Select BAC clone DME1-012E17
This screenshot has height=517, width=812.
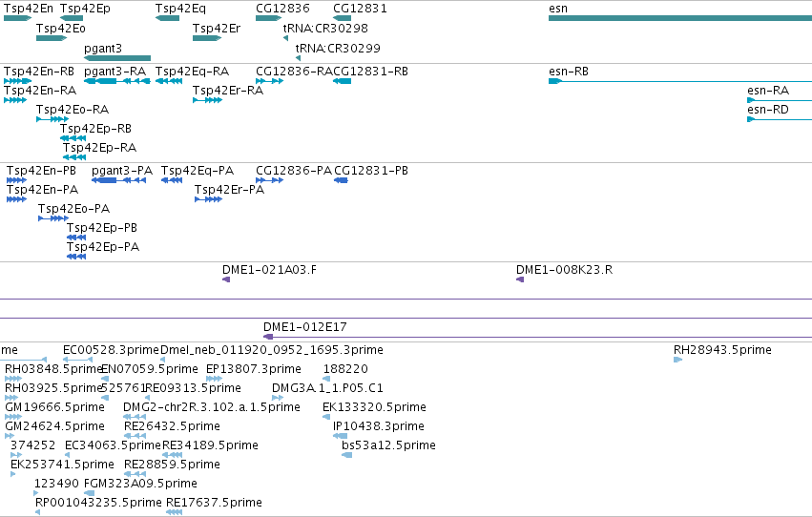point(305,327)
